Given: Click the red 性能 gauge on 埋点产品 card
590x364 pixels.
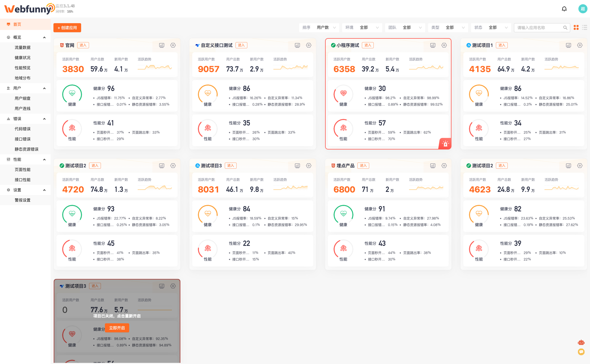Looking at the screenshot, I should tap(343, 249).
